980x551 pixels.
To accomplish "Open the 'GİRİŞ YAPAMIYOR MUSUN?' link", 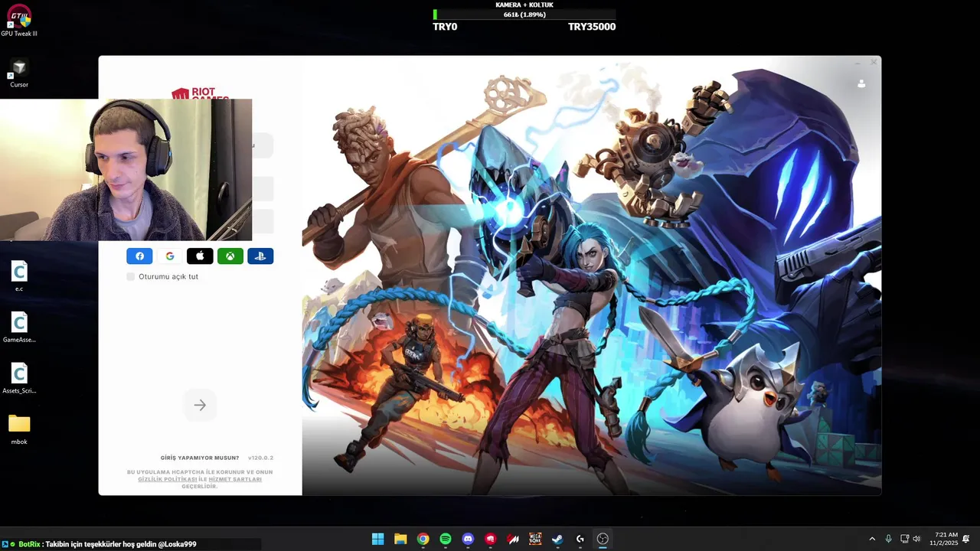I will 200,458.
